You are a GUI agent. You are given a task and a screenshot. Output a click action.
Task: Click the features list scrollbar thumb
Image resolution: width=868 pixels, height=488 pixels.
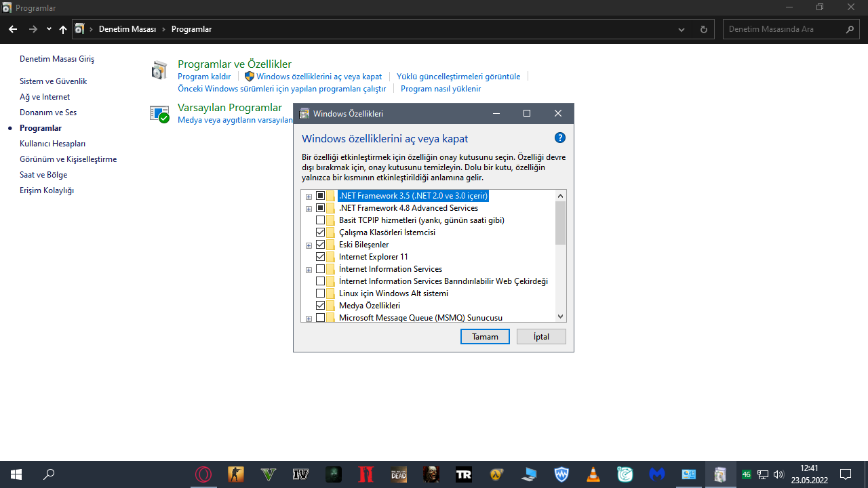tap(560, 223)
